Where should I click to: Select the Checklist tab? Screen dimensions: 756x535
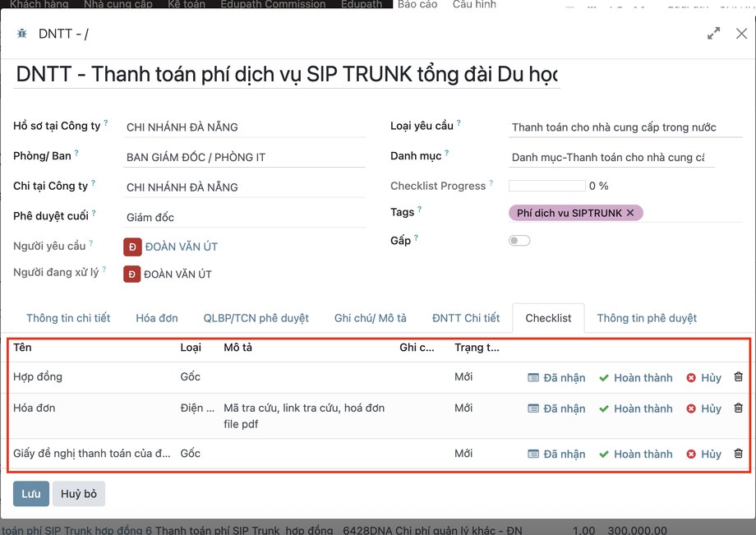coord(548,318)
